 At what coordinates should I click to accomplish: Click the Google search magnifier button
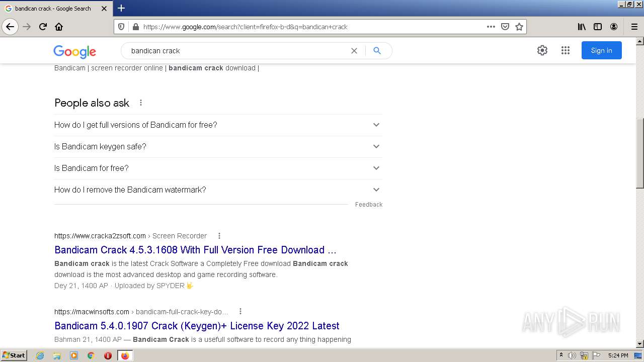point(377,51)
